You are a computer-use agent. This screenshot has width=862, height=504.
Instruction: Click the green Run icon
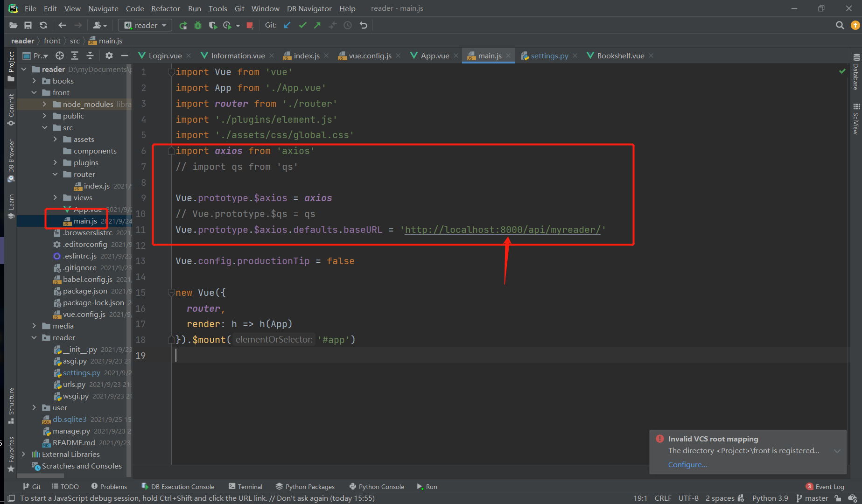pos(183,25)
